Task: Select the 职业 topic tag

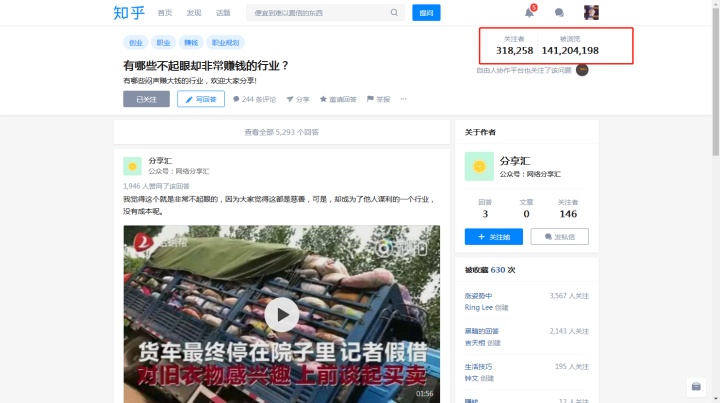Action: tap(163, 42)
